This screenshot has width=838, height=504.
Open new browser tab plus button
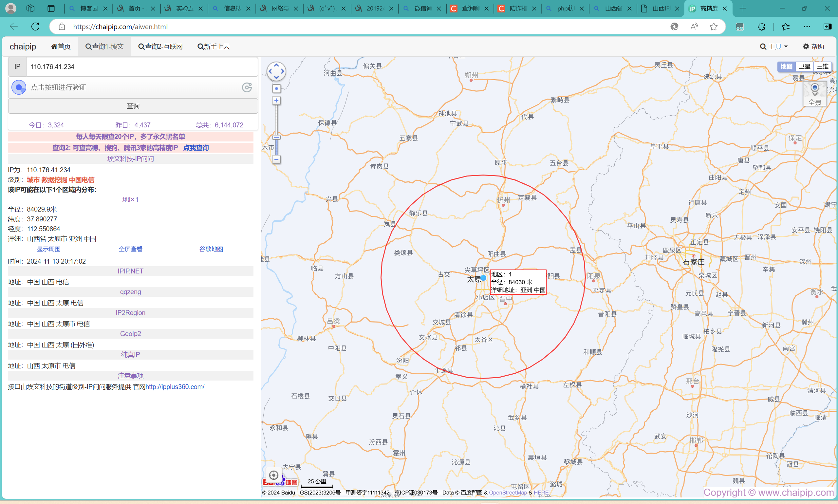coord(743,9)
